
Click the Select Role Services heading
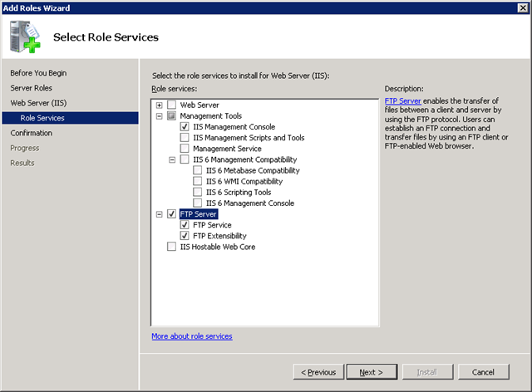click(106, 37)
